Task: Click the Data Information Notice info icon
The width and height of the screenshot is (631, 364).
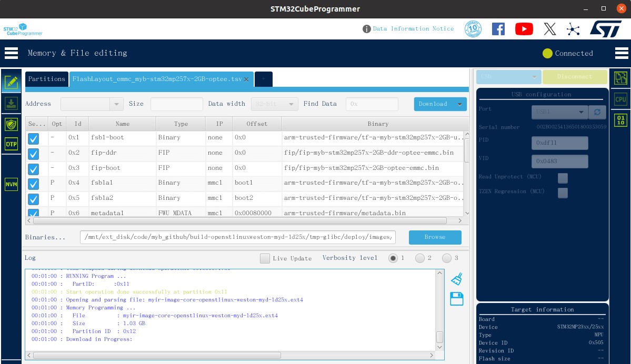Action: (x=366, y=29)
